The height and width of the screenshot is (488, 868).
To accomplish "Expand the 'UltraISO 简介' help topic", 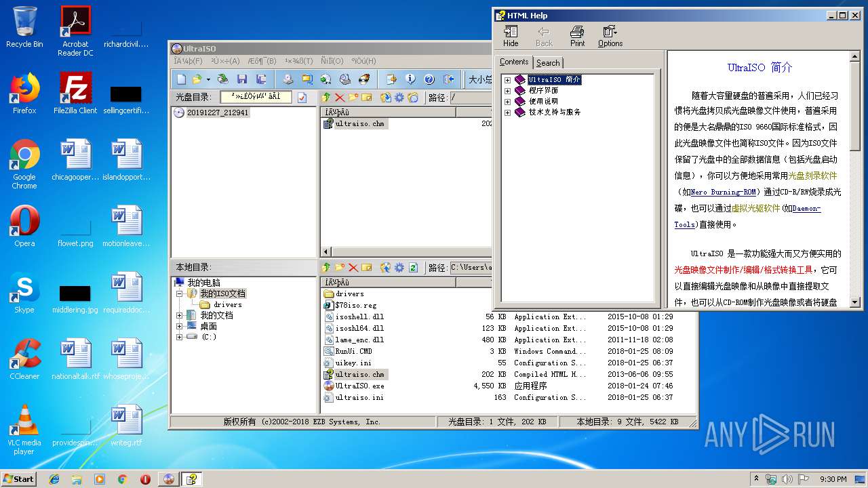I will [507, 80].
